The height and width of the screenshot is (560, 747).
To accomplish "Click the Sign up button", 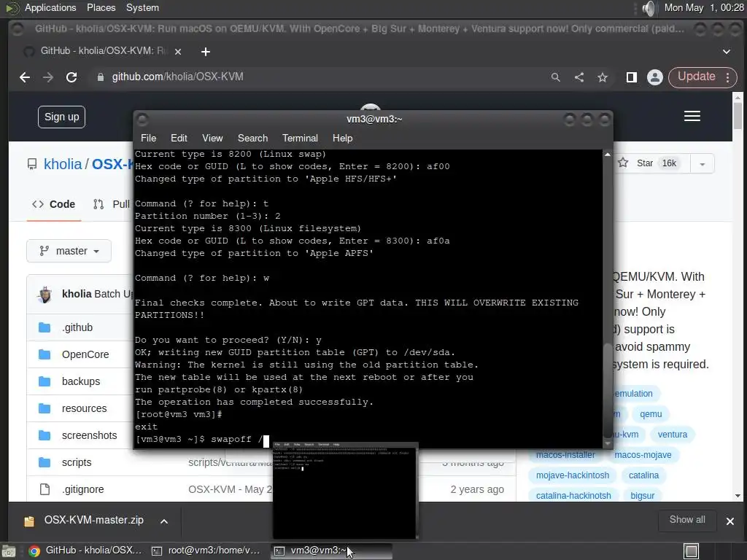I will 61,117.
